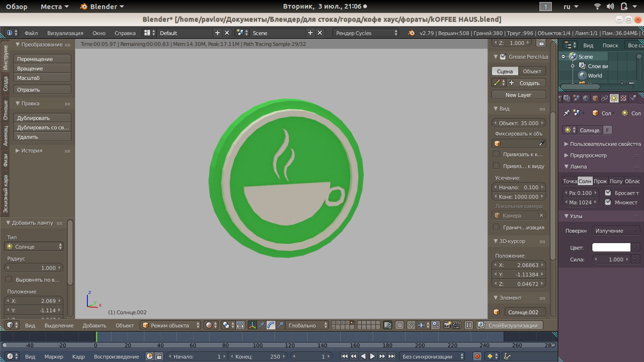Viewport: 644px width, 362px height.
Task: Open the Particles properties tab
Action: pos(633,98)
